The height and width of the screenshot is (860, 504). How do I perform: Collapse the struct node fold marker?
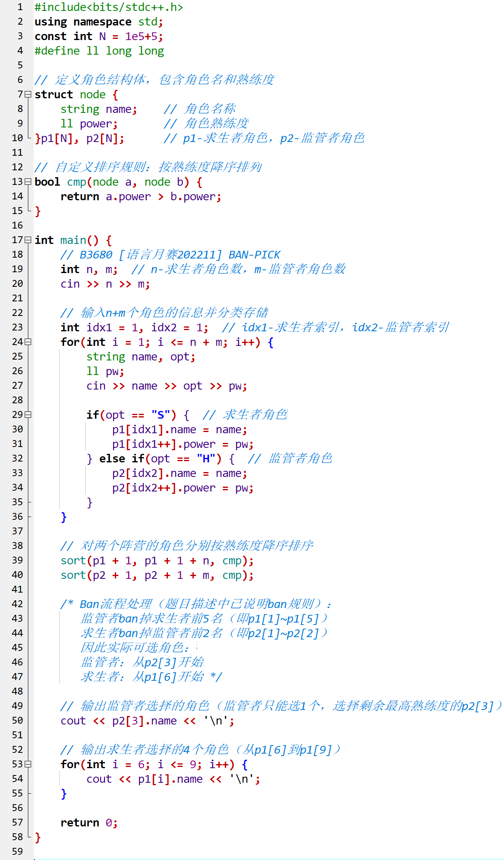28,94
